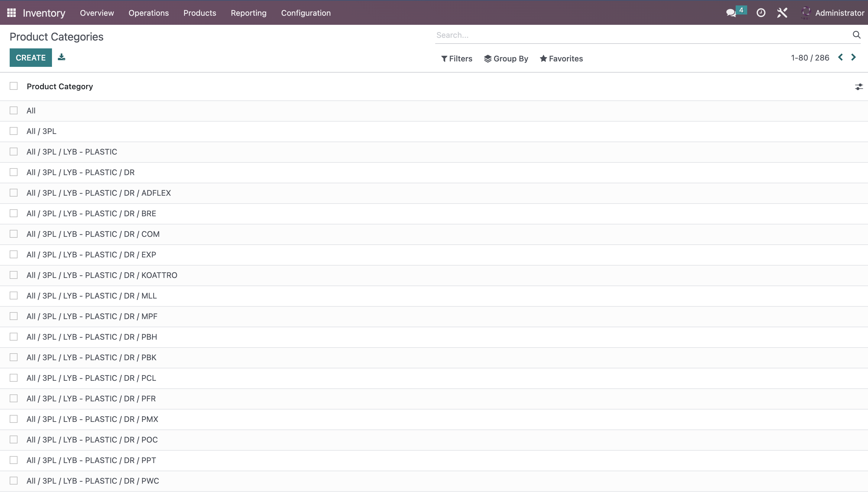Image resolution: width=868 pixels, height=493 pixels.
Task: Open the DR / PMX category
Action: click(x=92, y=419)
